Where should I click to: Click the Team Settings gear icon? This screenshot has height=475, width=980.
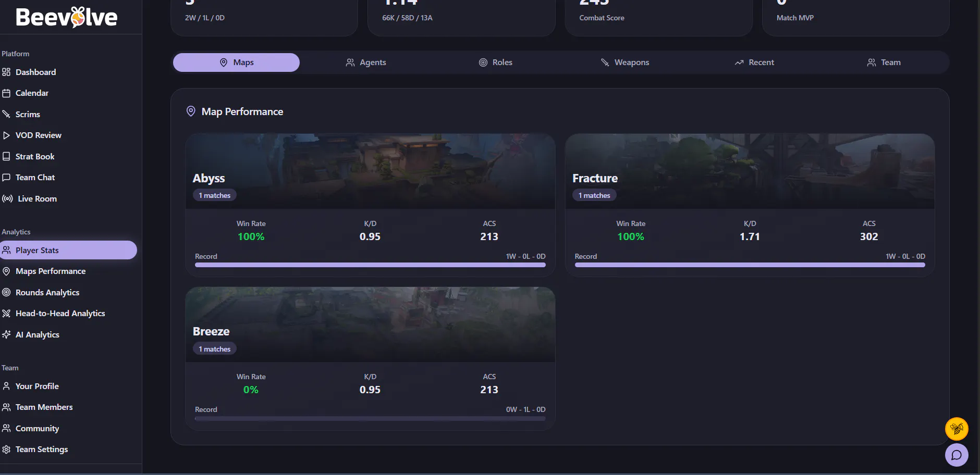point(6,449)
